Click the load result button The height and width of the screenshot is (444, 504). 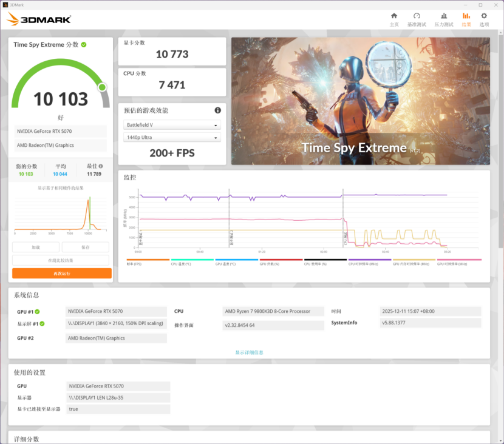[x=36, y=247]
